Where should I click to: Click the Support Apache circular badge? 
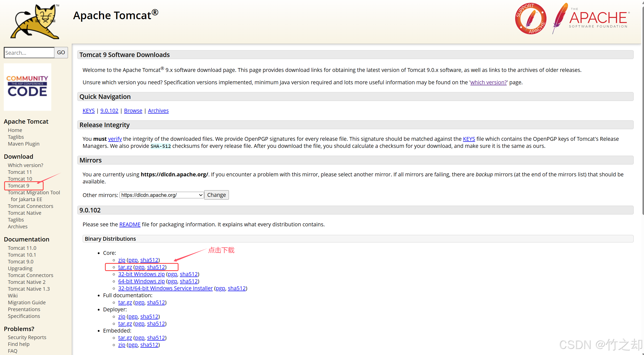[531, 19]
